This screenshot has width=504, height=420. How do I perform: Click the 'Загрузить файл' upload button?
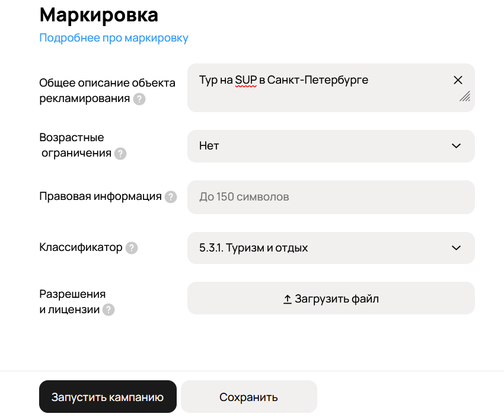[x=331, y=298]
